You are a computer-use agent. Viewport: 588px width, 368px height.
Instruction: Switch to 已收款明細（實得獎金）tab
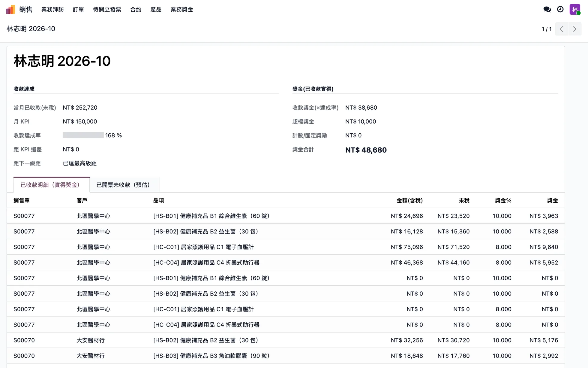[x=52, y=185]
